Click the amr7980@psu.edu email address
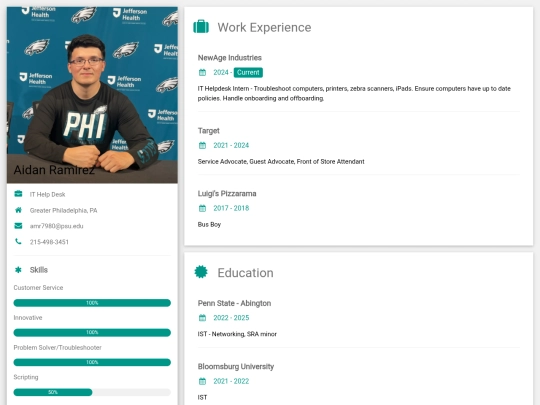The height and width of the screenshot is (405, 540). [56, 226]
